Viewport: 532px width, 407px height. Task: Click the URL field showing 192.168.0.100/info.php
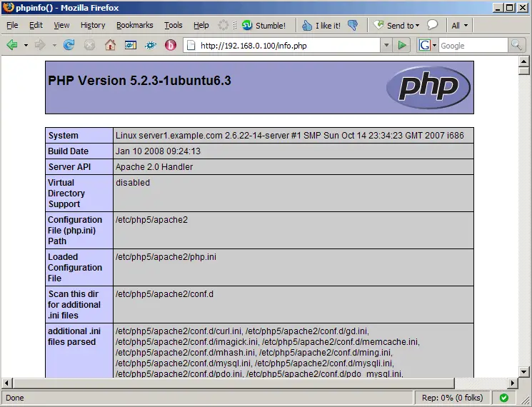coord(281,45)
